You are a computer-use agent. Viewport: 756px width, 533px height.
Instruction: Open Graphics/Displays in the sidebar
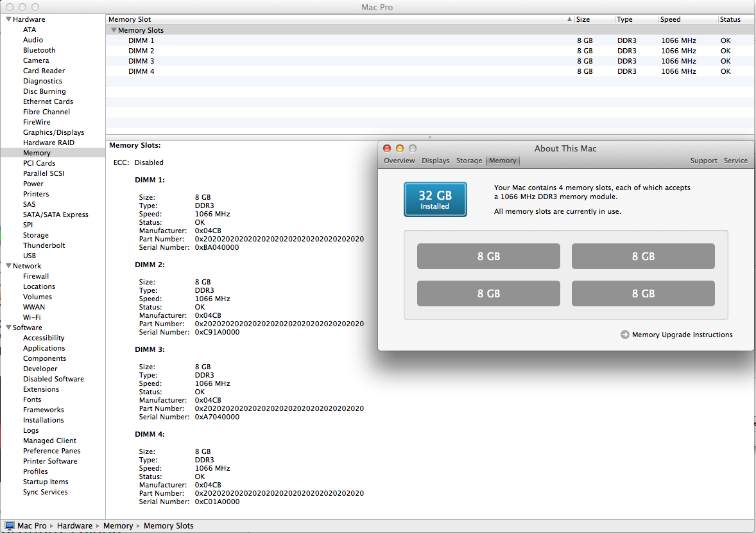[x=53, y=132]
